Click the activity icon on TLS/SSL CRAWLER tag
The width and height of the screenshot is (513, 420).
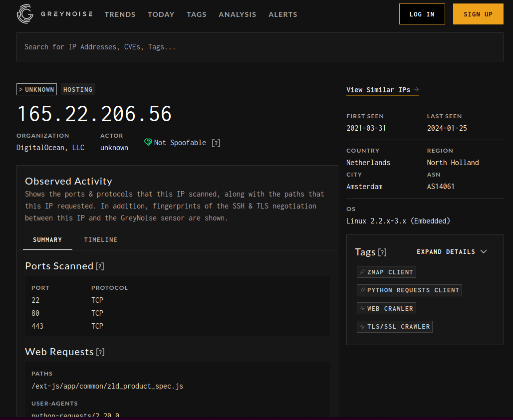pyautogui.click(x=363, y=327)
